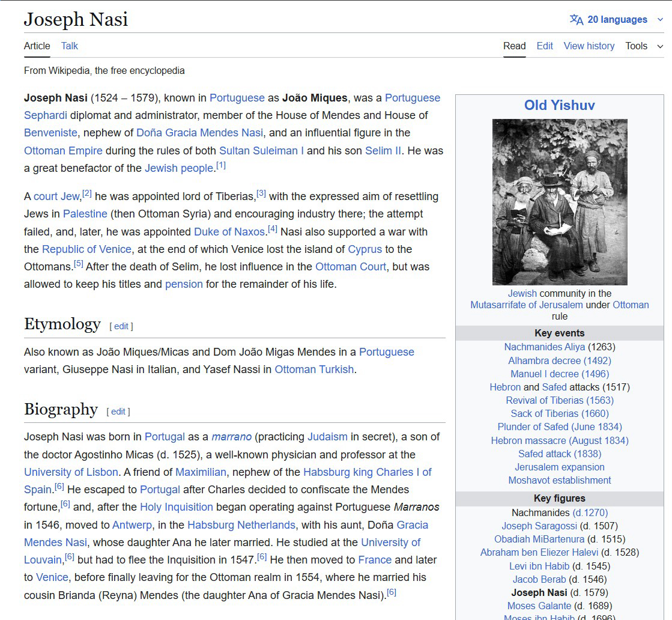Open Manuel I decree (1496) link
Image resolution: width=672 pixels, height=620 pixels.
[559, 374]
